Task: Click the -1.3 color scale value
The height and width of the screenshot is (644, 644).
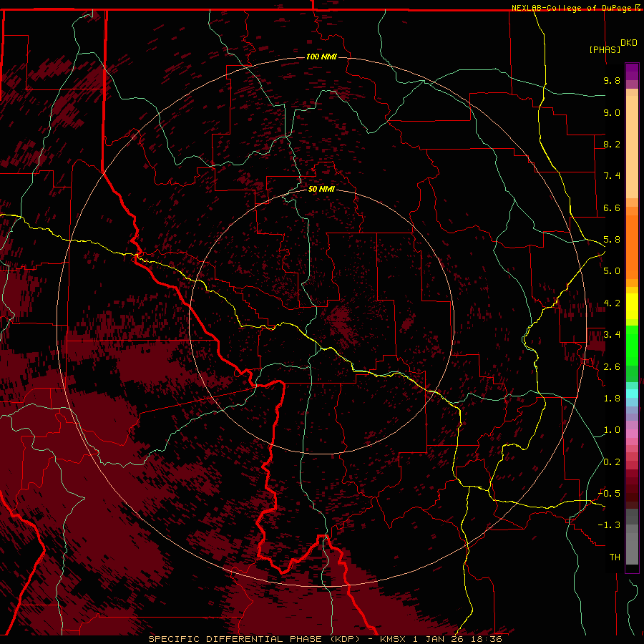Action: [x=609, y=525]
